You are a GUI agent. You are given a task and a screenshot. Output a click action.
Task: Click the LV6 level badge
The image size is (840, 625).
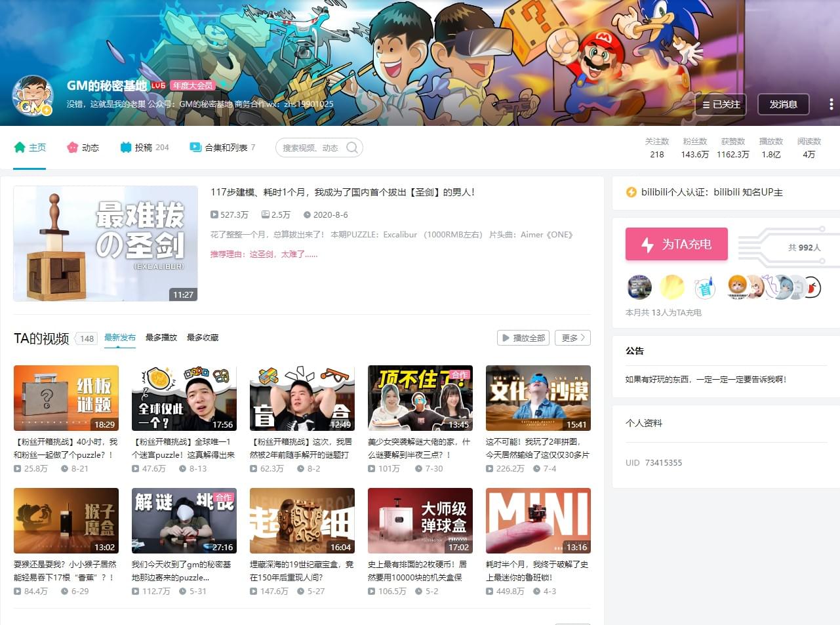[158, 85]
